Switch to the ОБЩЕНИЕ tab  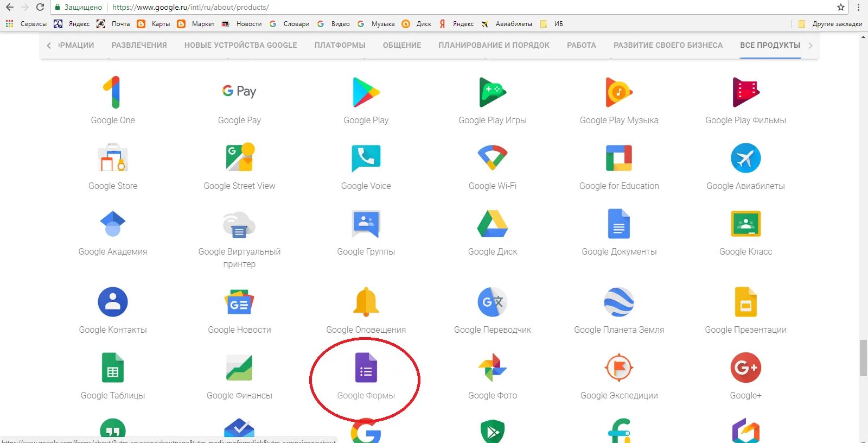point(402,45)
